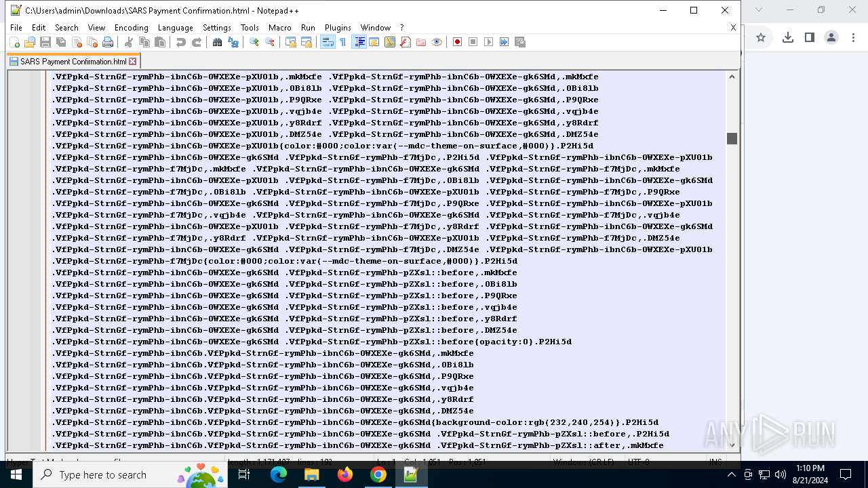The height and width of the screenshot is (488, 868).
Task: Click the Zoom Out toolbar icon
Action: tap(270, 42)
